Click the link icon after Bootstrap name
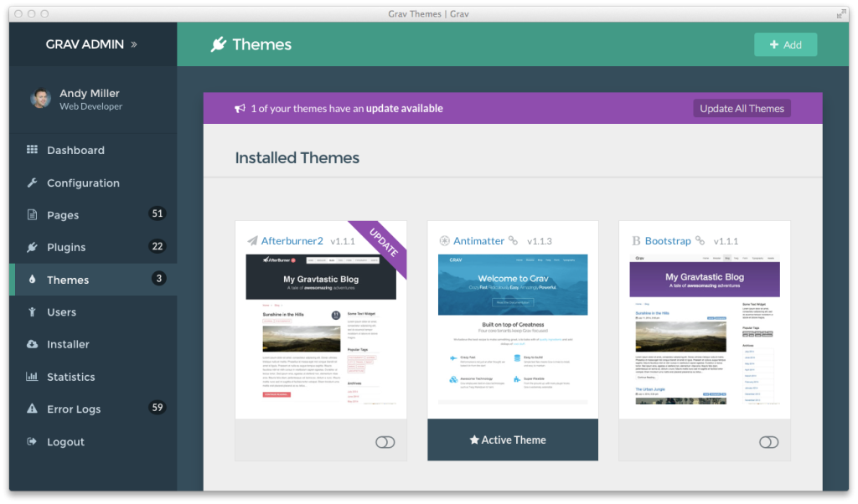858x504 pixels. pyautogui.click(x=700, y=240)
